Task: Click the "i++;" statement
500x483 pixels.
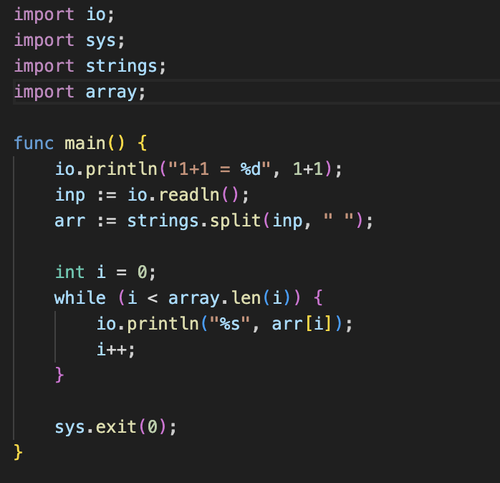Action: 116,349
